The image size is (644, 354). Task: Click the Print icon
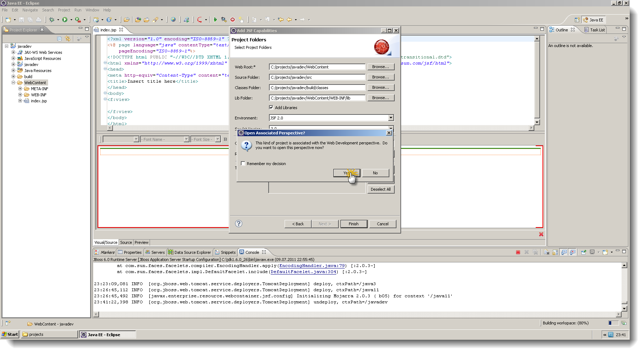(38, 20)
